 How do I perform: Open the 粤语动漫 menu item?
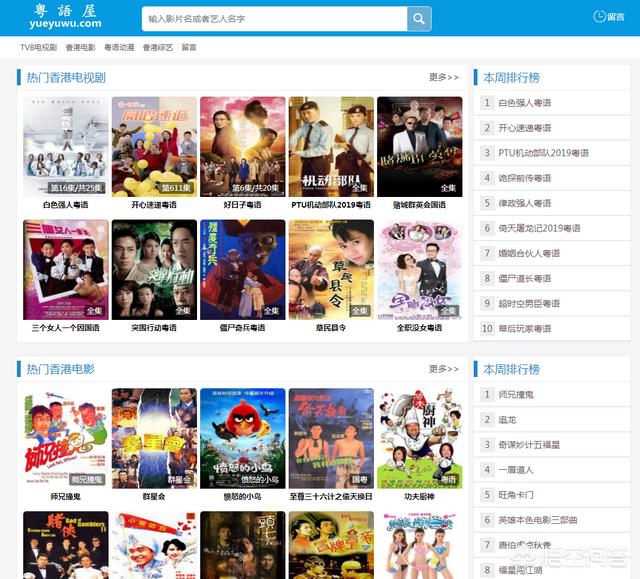[x=119, y=47]
